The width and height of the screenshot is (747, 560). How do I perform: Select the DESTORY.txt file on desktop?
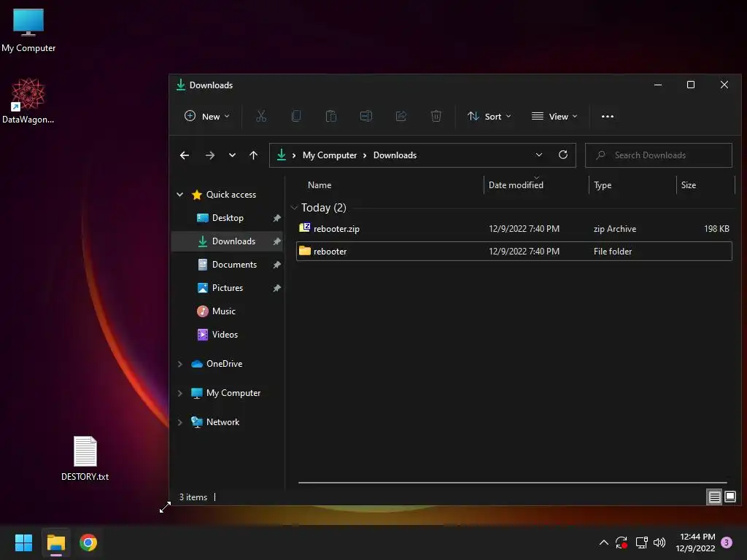(x=85, y=459)
